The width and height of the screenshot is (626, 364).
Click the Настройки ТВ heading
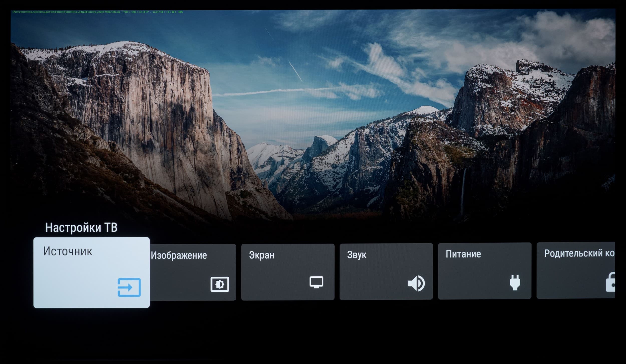coord(81,228)
